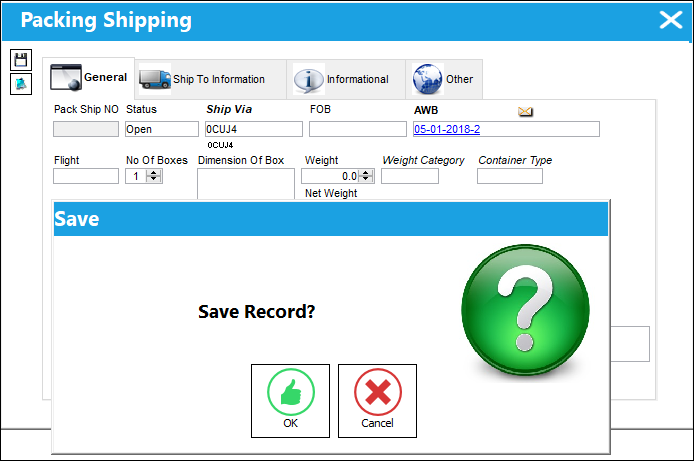694x461 pixels.
Task: Click the Pack Ship NO field
Action: (x=86, y=129)
